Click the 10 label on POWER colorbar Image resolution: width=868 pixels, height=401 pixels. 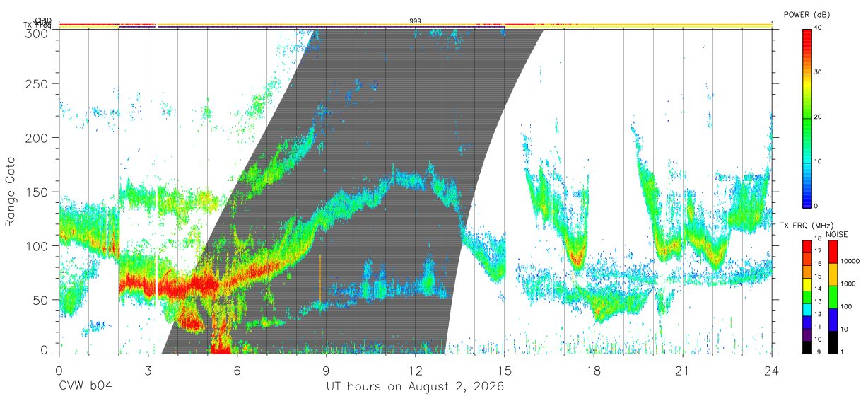tap(819, 162)
